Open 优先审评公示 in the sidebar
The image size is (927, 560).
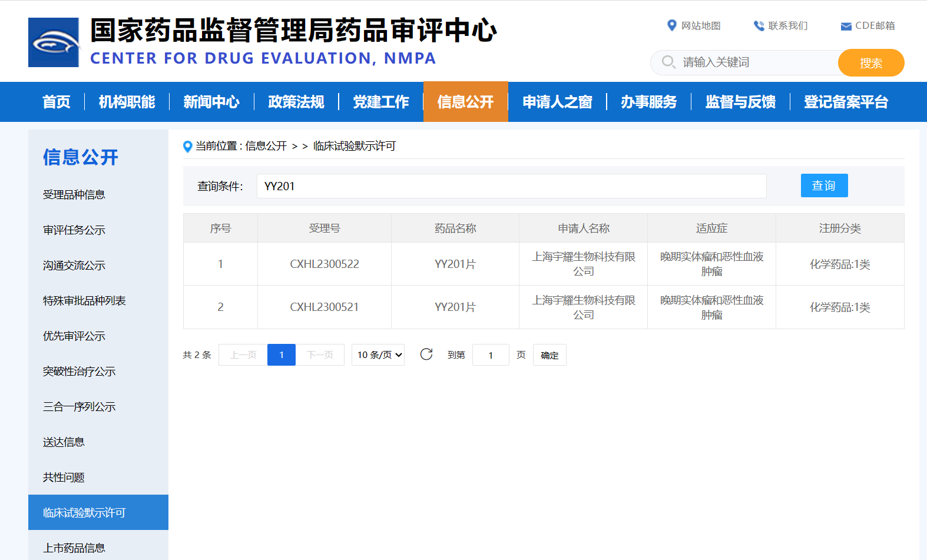74,336
